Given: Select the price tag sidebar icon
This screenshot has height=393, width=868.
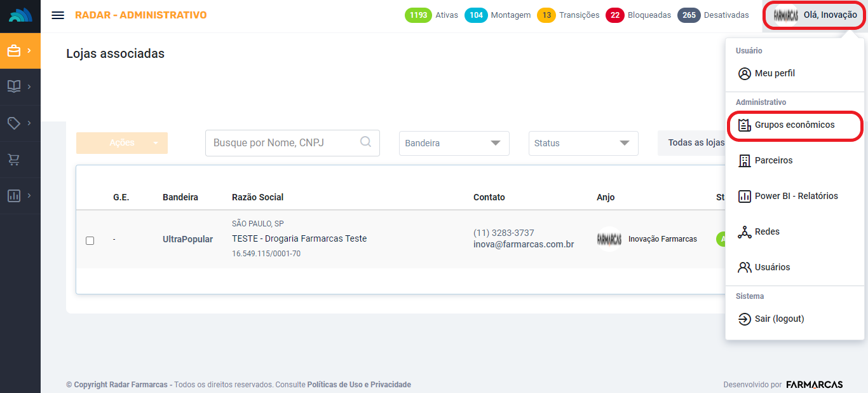Looking at the screenshot, I should coord(20,123).
